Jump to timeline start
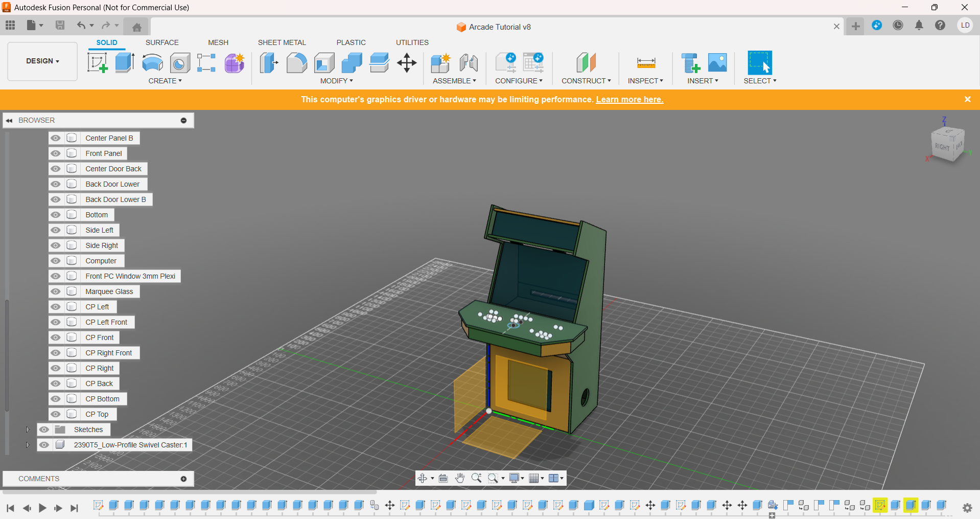 [10, 508]
